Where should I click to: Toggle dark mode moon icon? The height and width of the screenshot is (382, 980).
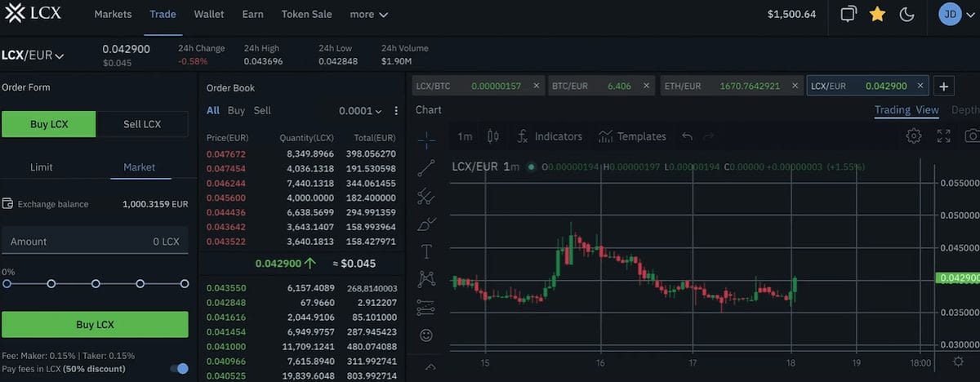[906, 14]
